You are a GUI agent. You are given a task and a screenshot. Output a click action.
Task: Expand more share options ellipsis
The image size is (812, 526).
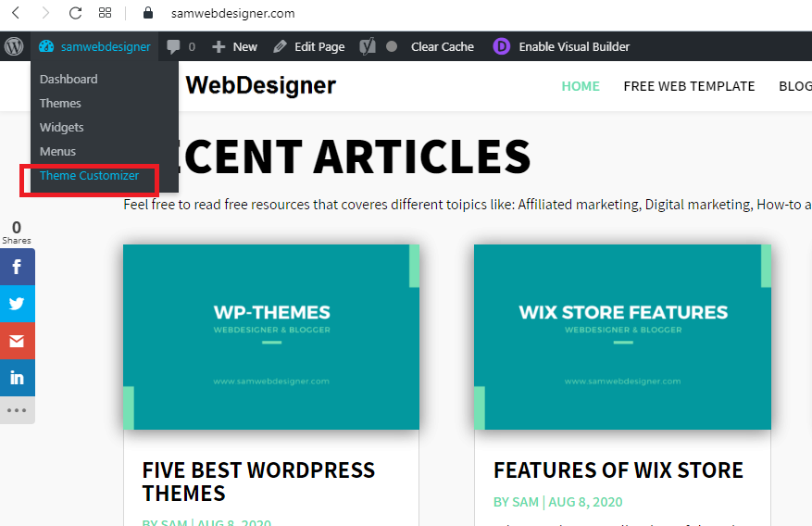click(x=17, y=410)
